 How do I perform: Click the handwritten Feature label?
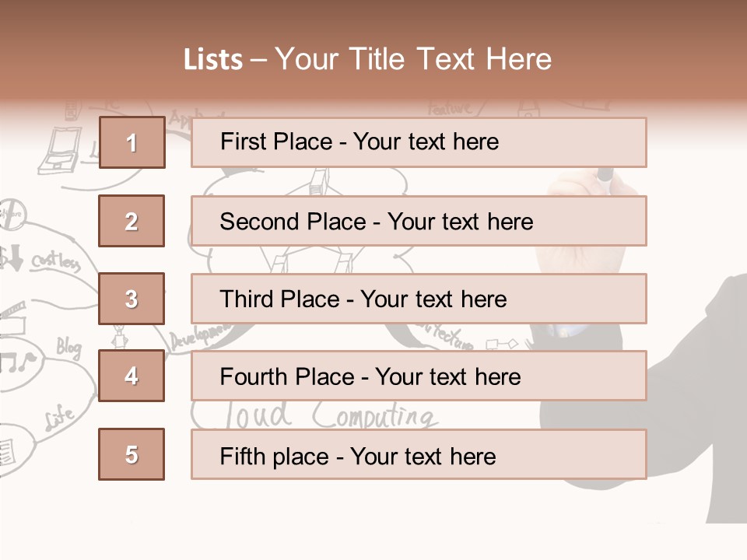click(450, 108)
